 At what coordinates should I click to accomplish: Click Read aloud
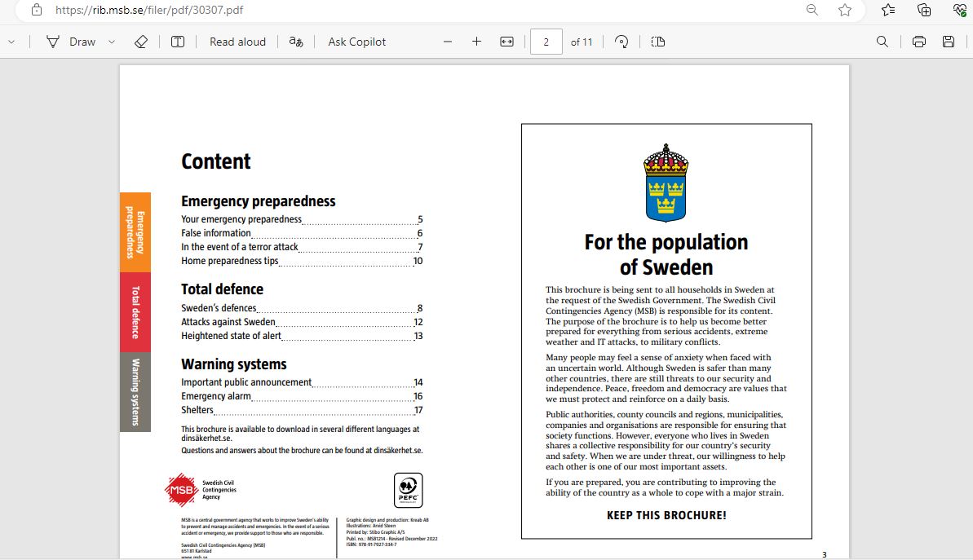pyautogui.click(x=237, y=42)
